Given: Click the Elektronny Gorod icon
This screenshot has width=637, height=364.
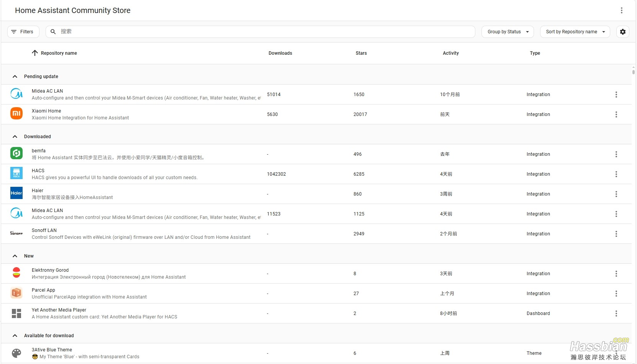Looking at the screenshot, I should [16, 273].
